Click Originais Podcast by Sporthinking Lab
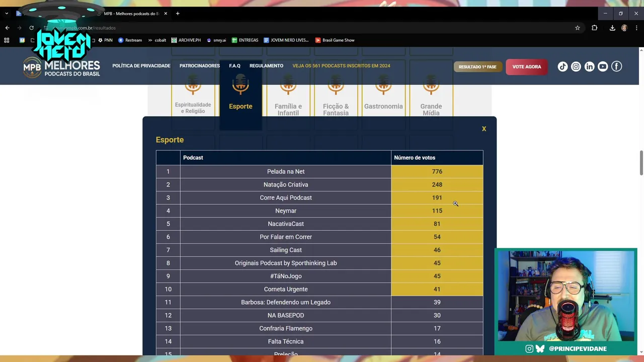The image size is (644, 362). (x=286, y=263)
